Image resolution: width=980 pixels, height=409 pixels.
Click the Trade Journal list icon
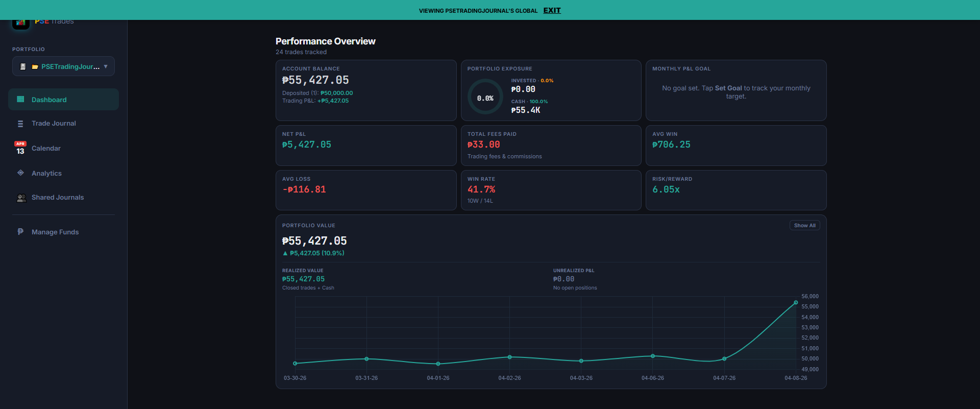[x=20, y=124]
